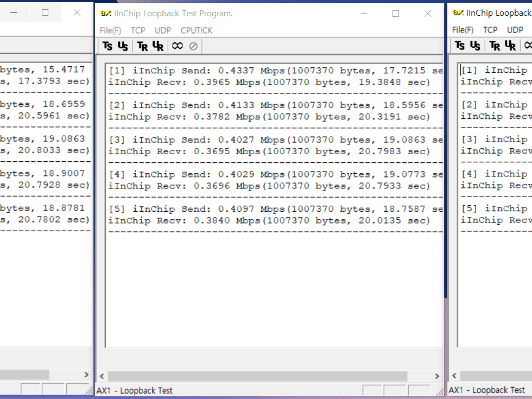Click app logo icon in center window title bar

[x=106, y=13]
